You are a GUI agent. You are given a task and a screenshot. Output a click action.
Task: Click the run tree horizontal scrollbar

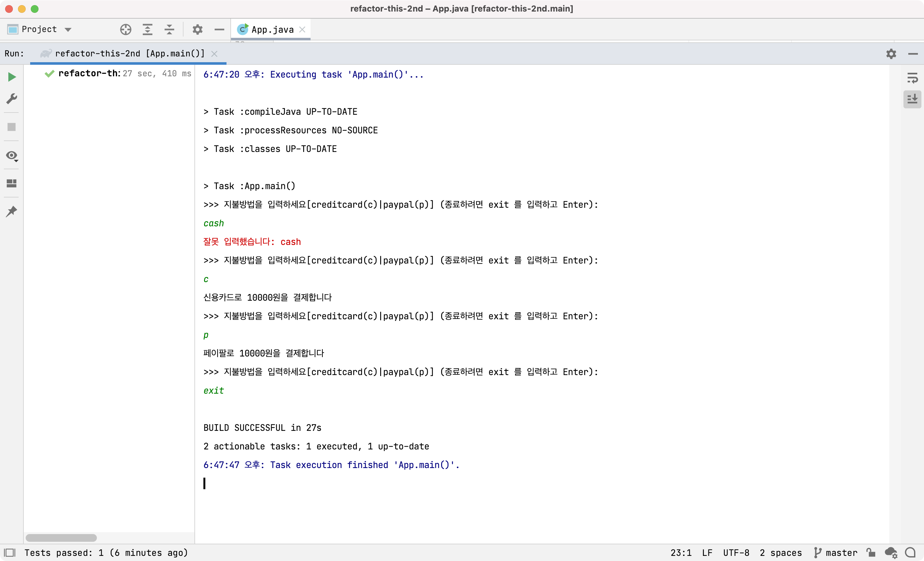[x=61, y=537]
